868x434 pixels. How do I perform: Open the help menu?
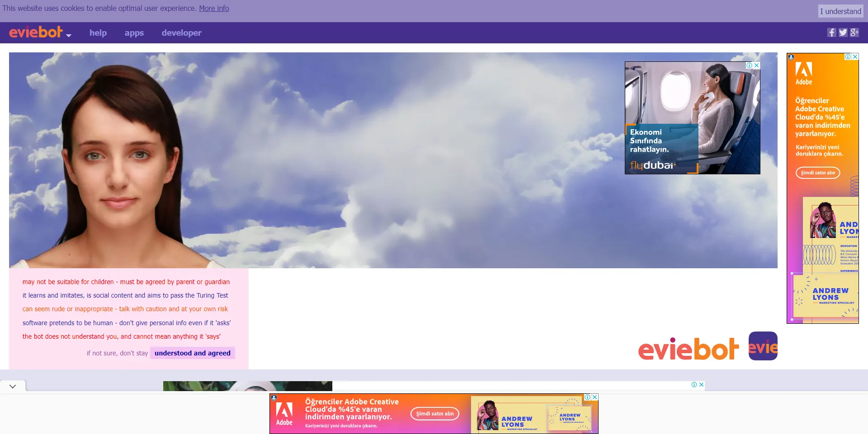(98, 33)
